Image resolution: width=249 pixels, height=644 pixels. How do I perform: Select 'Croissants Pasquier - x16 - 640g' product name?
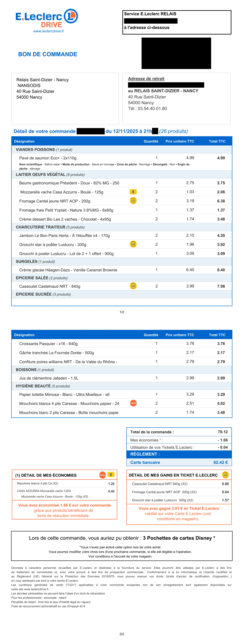click(49, 344)
